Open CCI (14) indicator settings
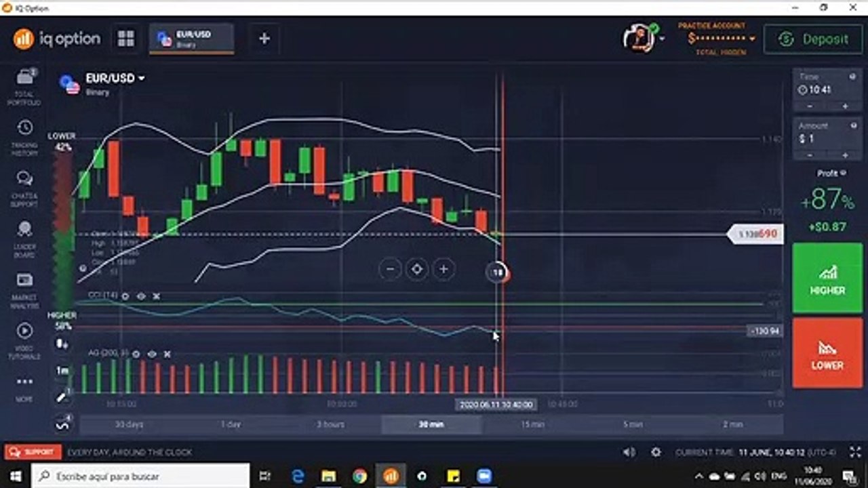This screenshot has width=868, height=488. click(x=127, y=296)
